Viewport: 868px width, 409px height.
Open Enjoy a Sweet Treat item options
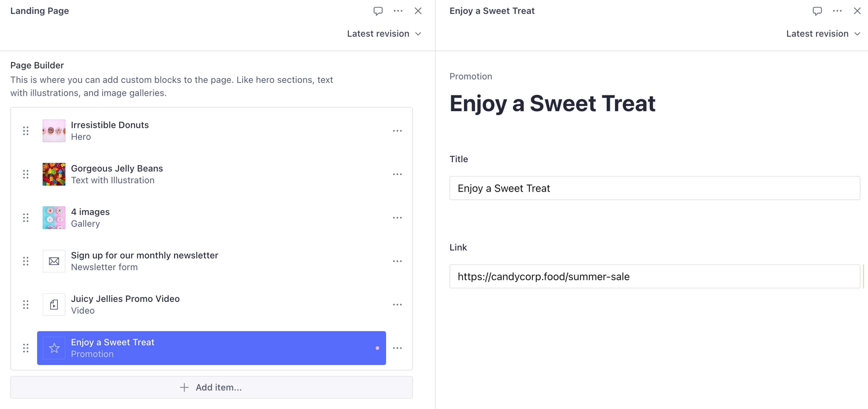[397, 348]
